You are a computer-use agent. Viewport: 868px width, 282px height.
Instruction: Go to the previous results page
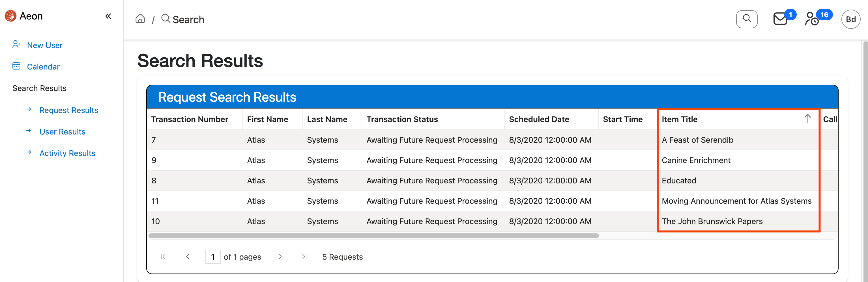pos(188,257)
